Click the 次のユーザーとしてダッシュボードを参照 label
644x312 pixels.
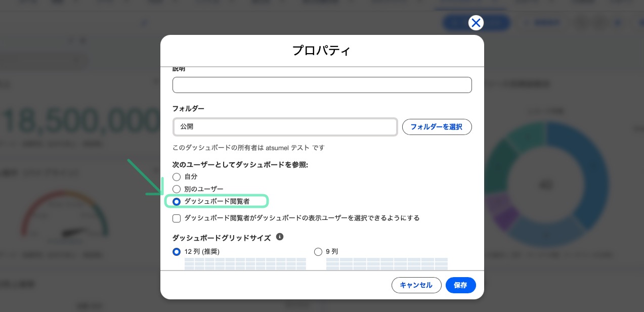(240, 165)
